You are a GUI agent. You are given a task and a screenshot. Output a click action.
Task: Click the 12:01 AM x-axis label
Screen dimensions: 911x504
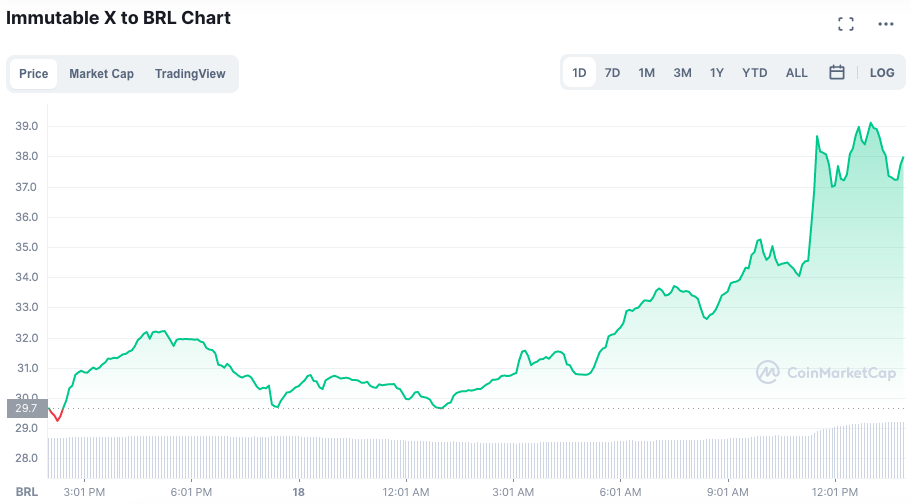[x=406, y=492]
